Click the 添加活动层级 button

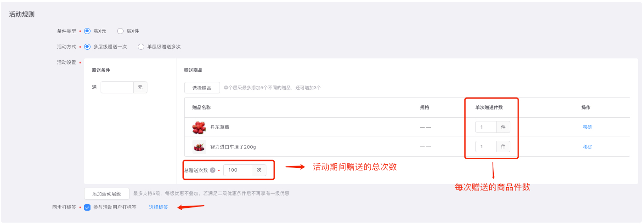coord(107,194)
